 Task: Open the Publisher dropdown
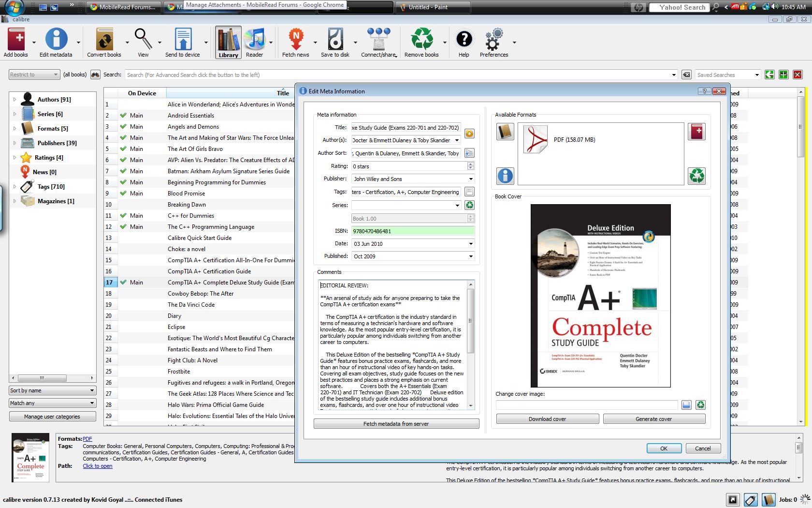pos(471,179)
